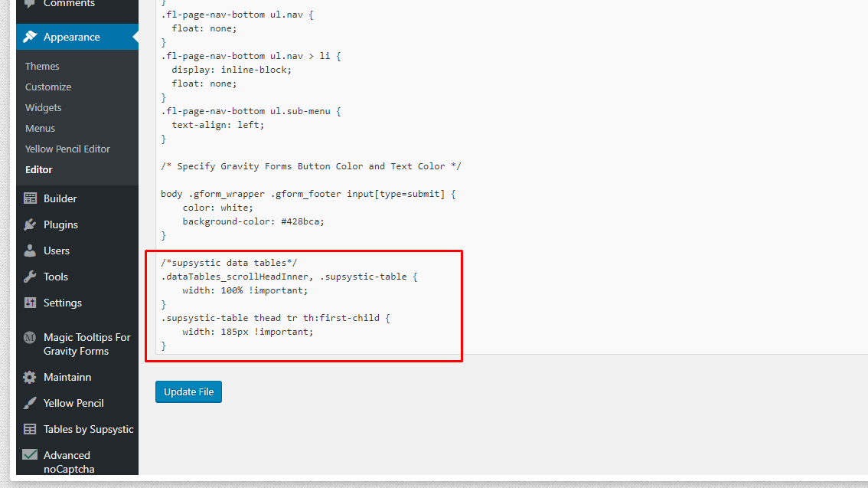
Task: Click the Plugins plug icon
Action: coord(30,224)
